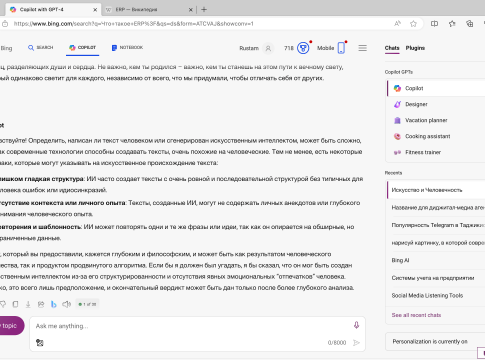Screen dimensions: 485x360
Task: Open recent chat 'Популярность Telegram в Таджикис'
Action: (436, 225)
